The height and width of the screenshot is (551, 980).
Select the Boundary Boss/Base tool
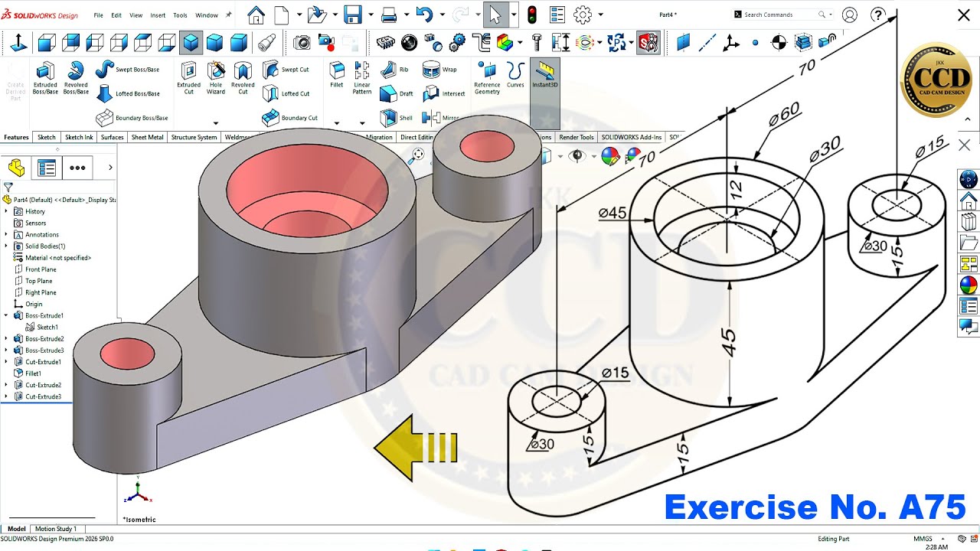131,118
